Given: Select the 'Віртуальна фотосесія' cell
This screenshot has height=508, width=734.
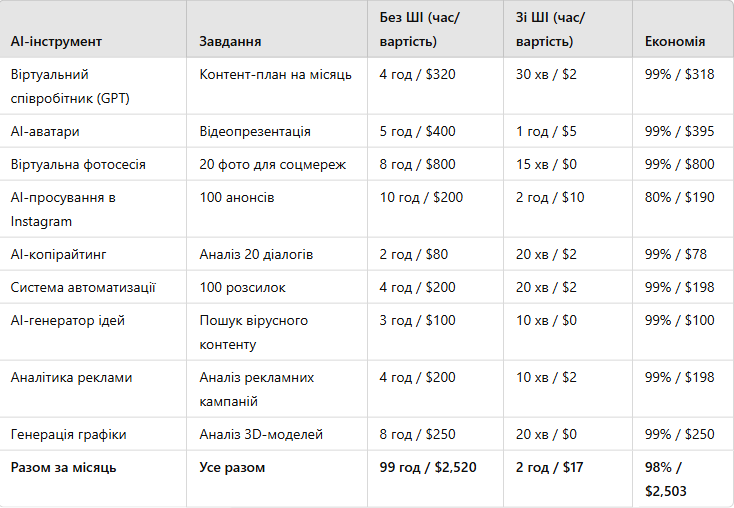Looking at the screenshot, I should (78, 164).
